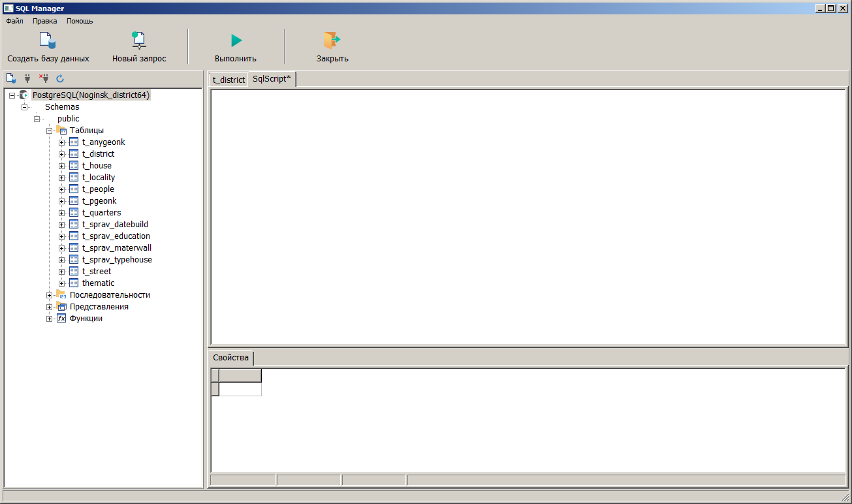Expand the t_people table node
The image size is (852, 504).
[62, 189]
